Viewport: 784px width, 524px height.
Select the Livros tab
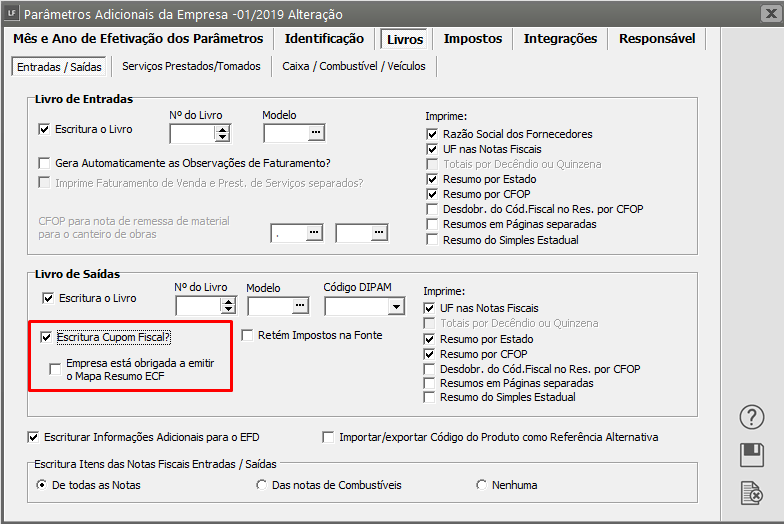click(x=404, y=40)
